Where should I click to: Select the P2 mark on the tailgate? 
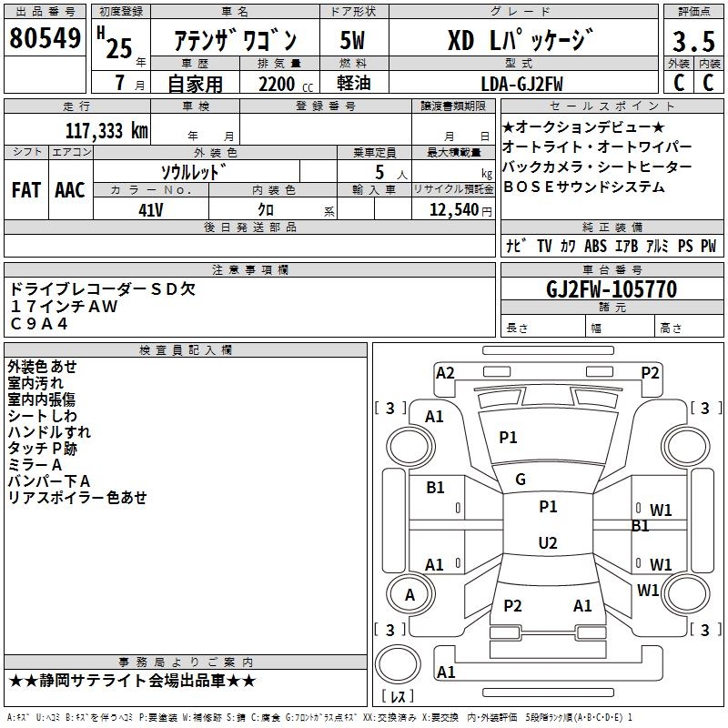(x=512, y=605)
